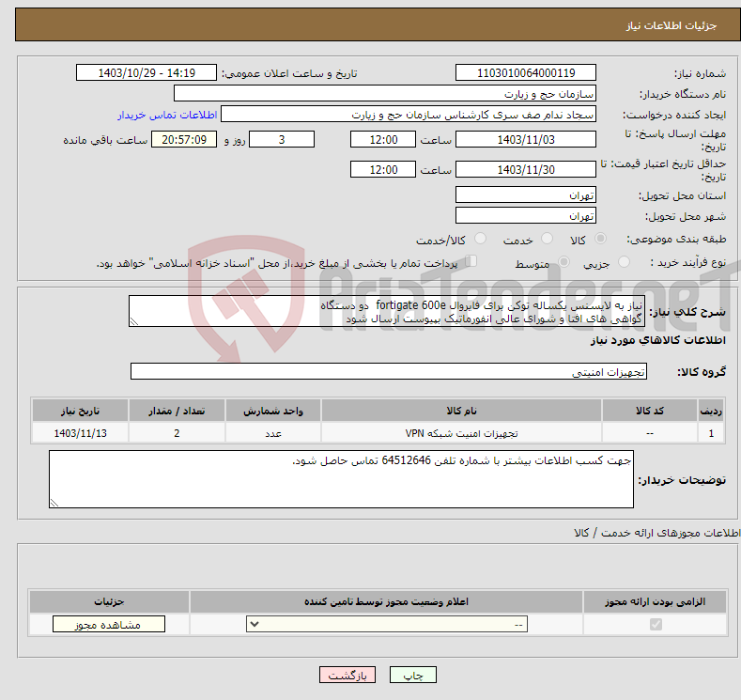Click the تجهیزات امنیت شبکه VPN cell
The width and height of the screenshot is (741, 700).
pos(461,433)
